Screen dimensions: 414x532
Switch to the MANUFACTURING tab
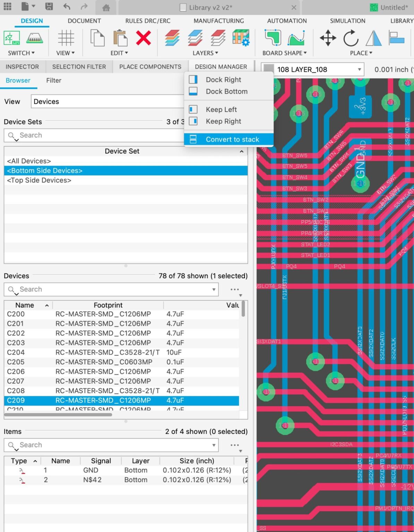click(x=218, y=21)
